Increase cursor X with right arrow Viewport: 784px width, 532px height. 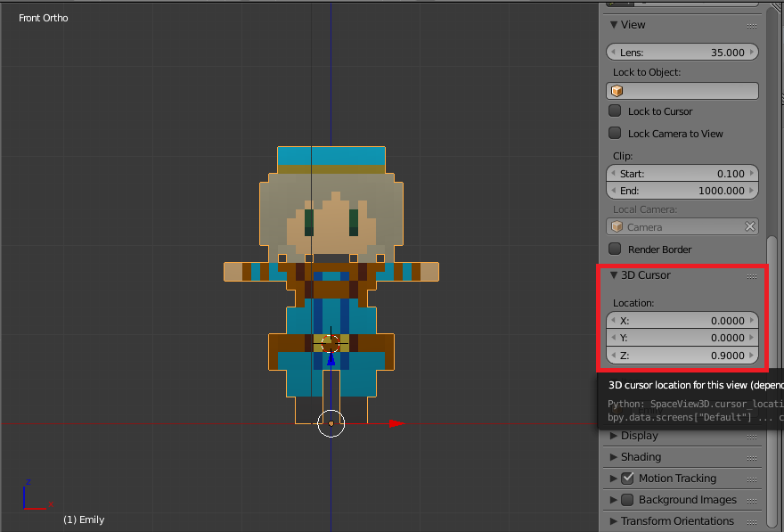(752, 321)
